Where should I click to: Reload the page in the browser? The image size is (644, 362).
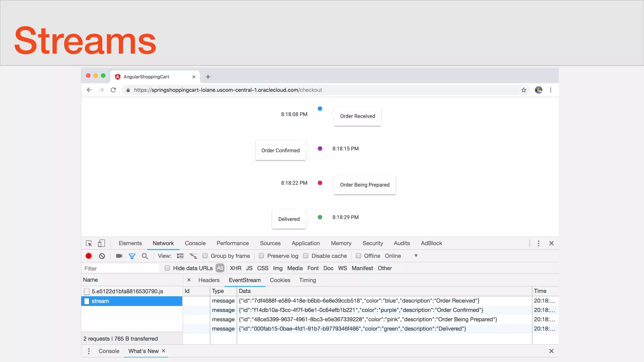pos(114,90)
